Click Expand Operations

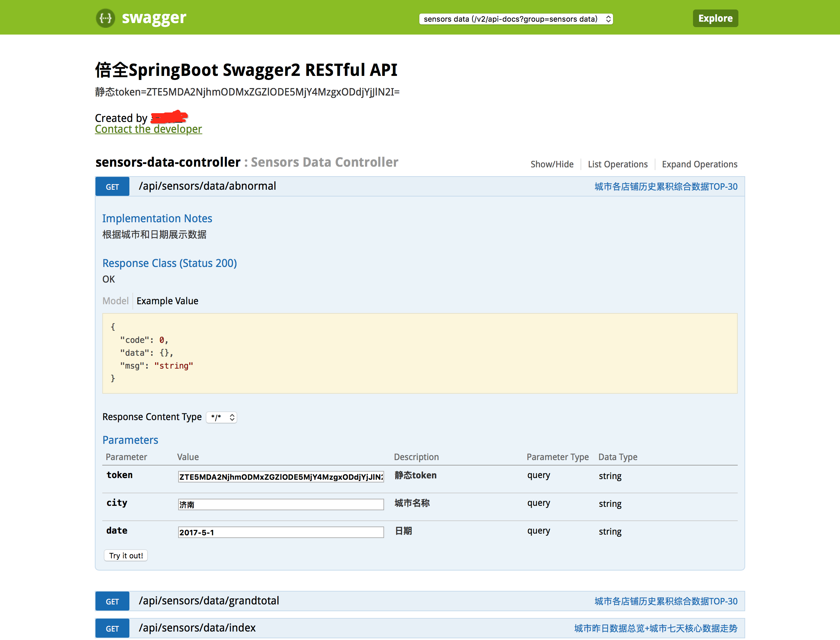[699, 164]
